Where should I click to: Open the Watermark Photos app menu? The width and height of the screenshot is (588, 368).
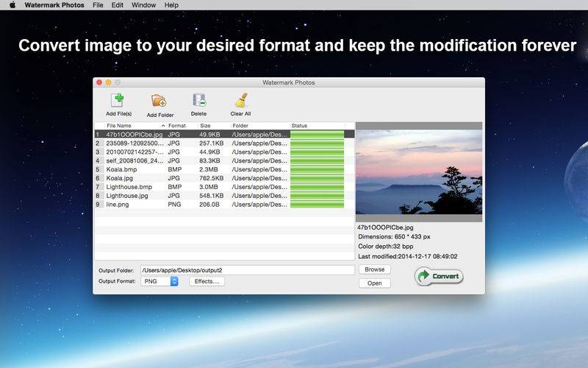coord(54,5)
